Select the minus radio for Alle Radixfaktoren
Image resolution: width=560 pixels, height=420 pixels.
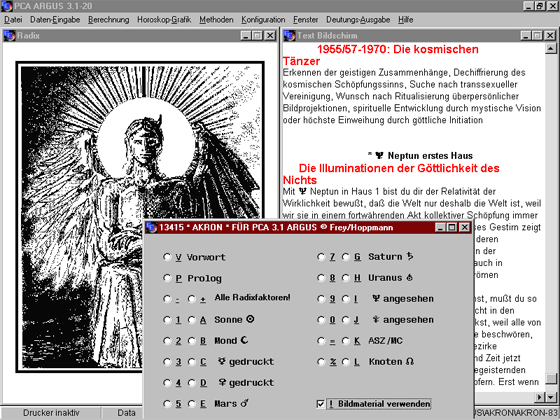167,299
